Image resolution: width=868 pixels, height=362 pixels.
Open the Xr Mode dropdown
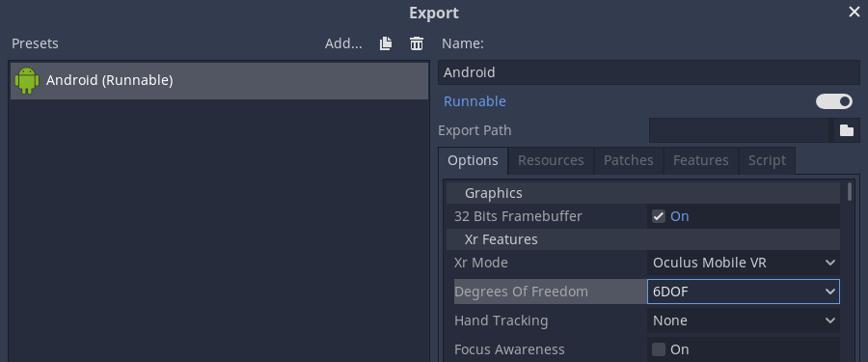[744, 263]
